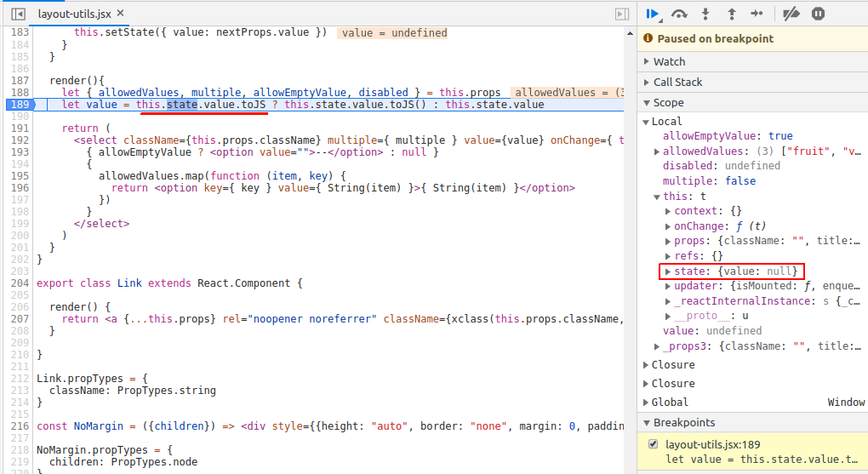This screenshot has height=474, width=868.
Task: Toggle pause on exceptions
Action: pos(818,14)
